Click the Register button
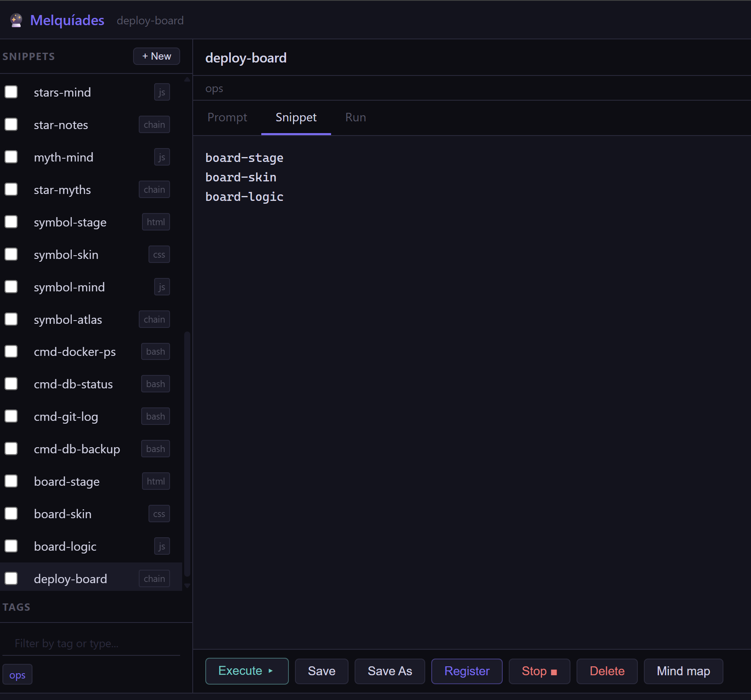 click(467, 671)
